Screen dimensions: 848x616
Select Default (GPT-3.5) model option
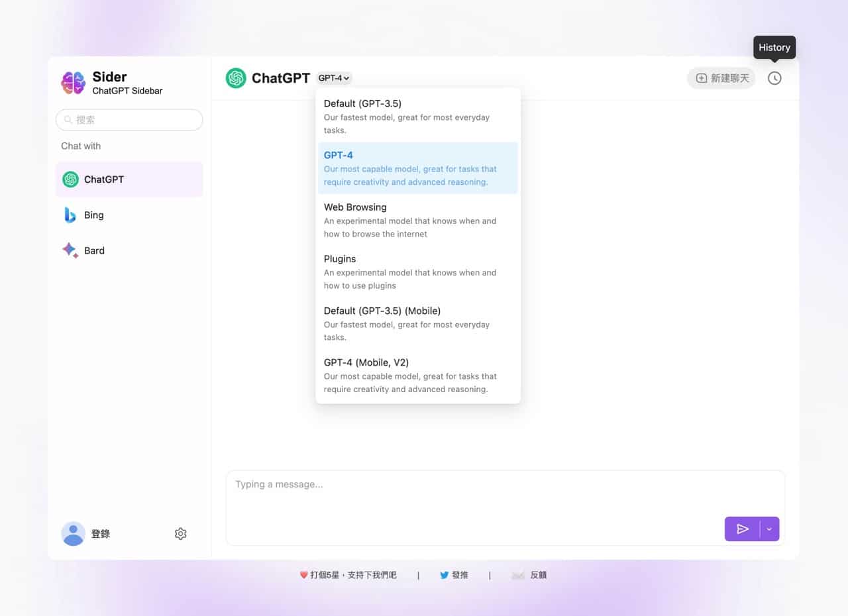[418, 117]
